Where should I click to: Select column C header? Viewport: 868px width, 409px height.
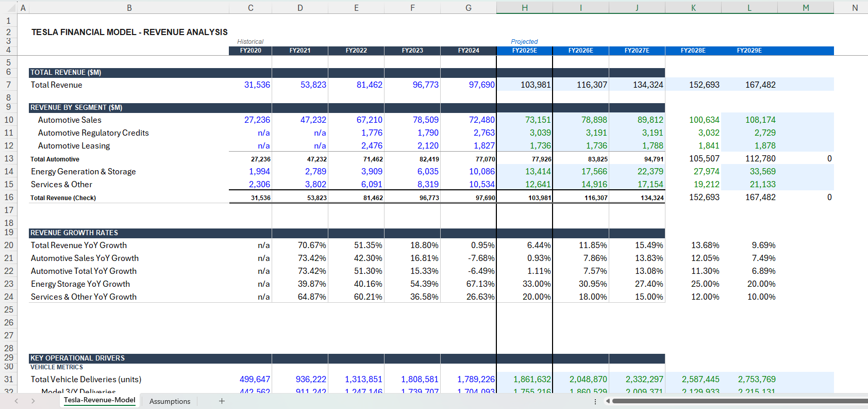251,8
